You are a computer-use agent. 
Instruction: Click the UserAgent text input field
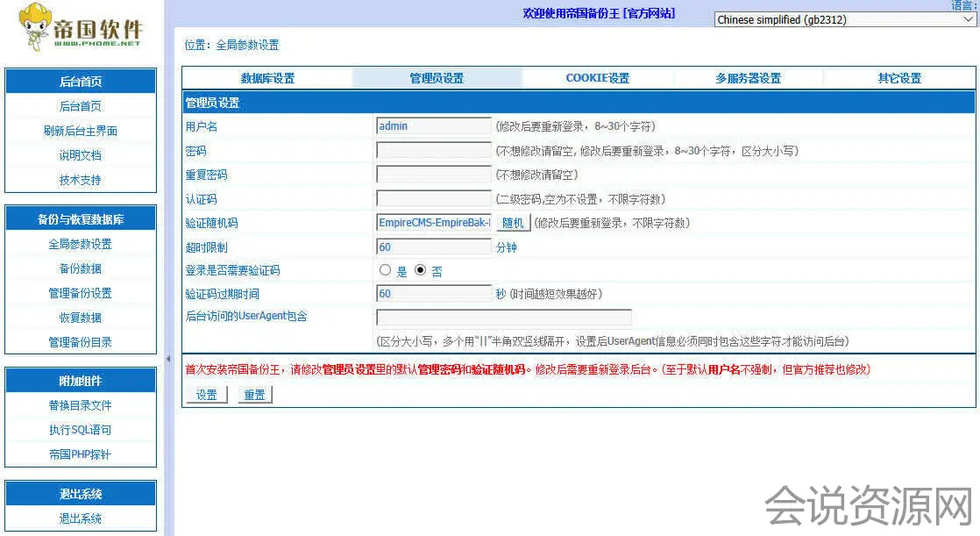tap(503, 318)
